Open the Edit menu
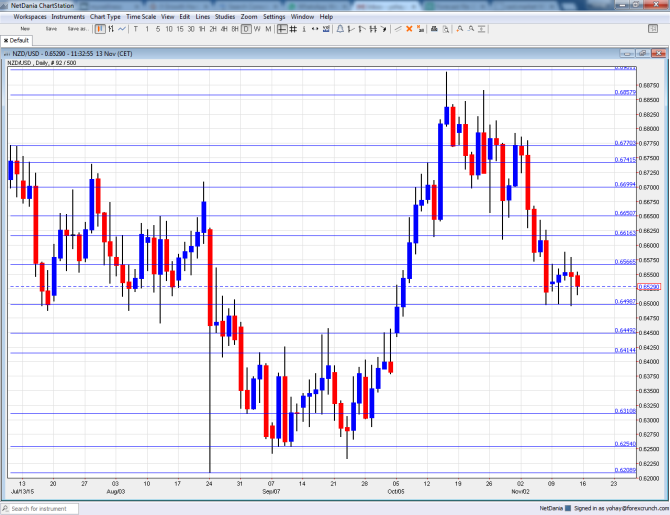 point(185,17)
